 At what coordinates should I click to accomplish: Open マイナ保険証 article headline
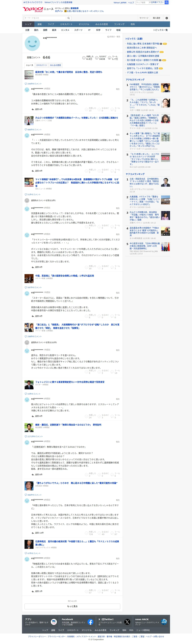point(77,182)
